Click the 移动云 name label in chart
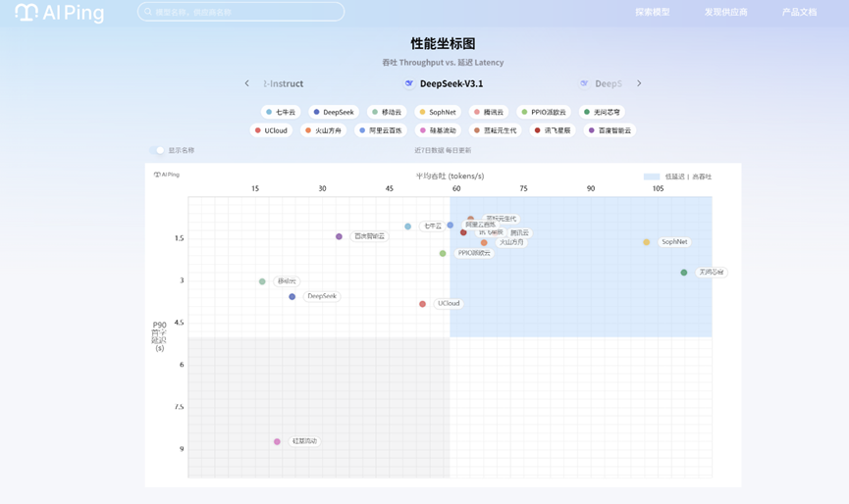Image resolution: width=849 pixels, height=504 pixels. pos(287,281)
